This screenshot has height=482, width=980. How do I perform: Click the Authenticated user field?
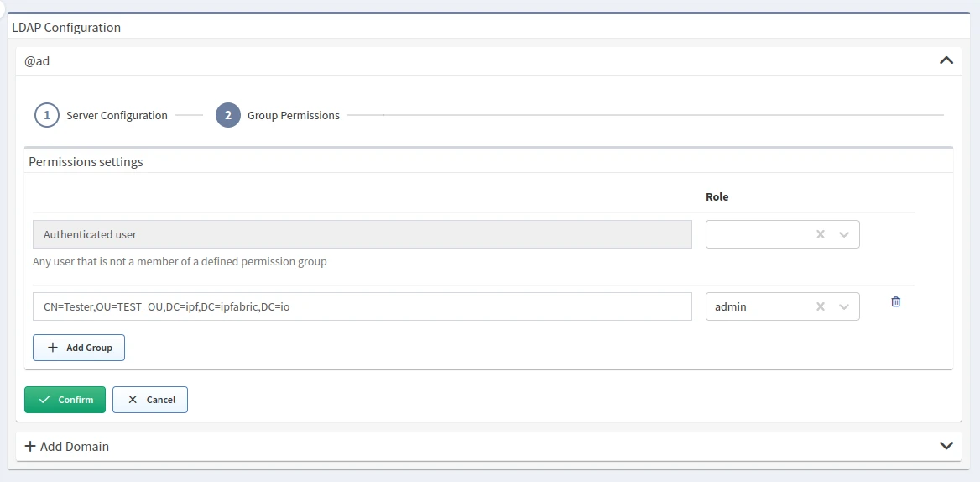click(x=362, y=234)
